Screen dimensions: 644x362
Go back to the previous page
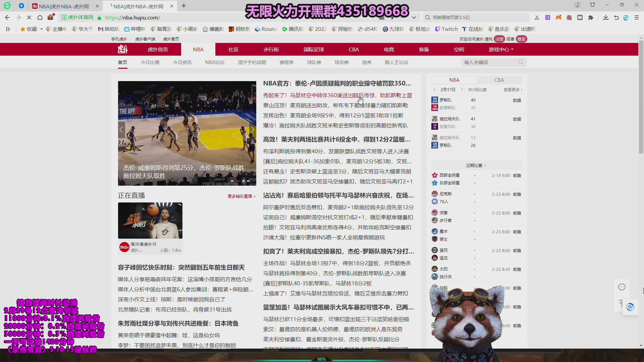[x=7, y=17]
